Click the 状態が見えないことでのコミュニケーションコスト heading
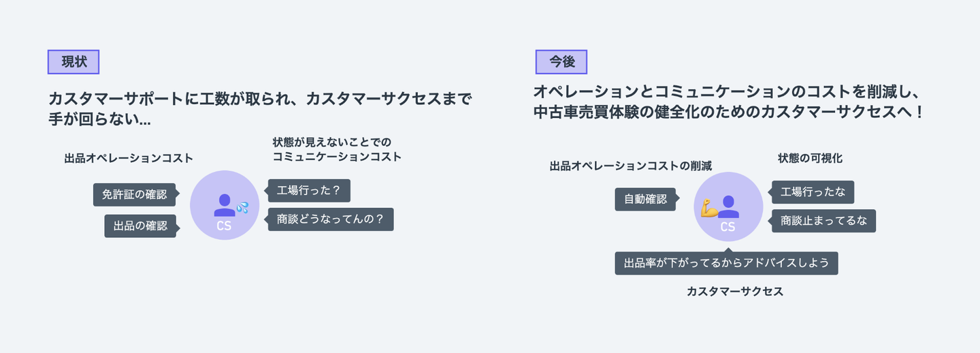980x353 pixels. 336,149
